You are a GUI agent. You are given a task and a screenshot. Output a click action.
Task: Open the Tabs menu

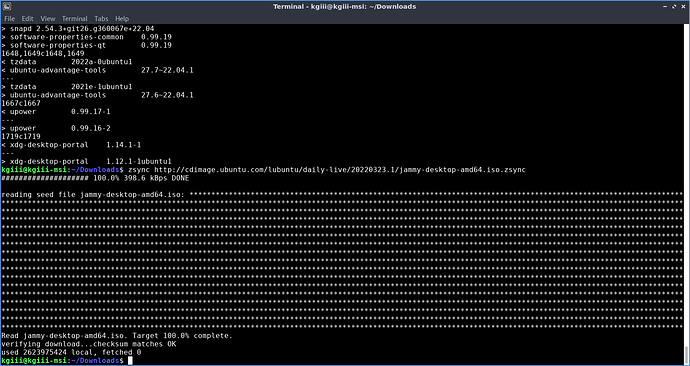[101, 18]
